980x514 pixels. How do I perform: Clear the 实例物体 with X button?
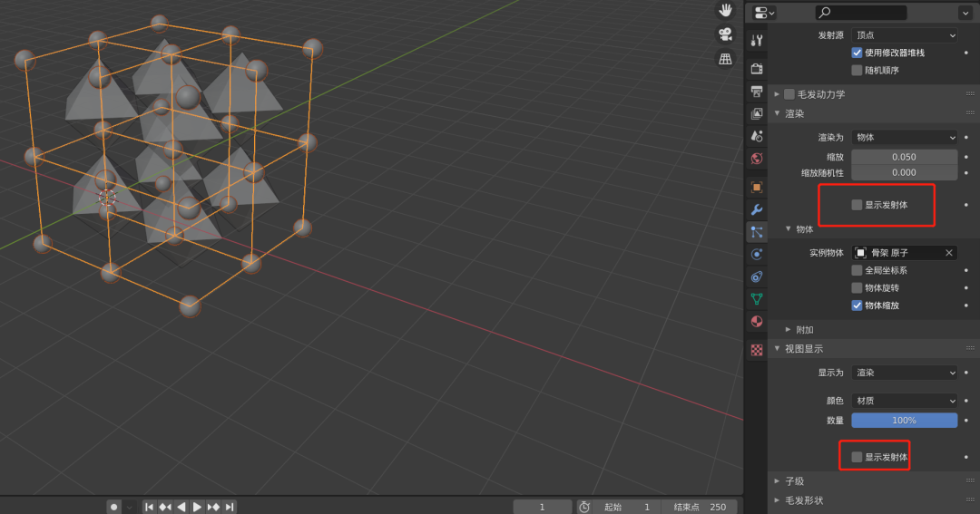coord(949,253)
